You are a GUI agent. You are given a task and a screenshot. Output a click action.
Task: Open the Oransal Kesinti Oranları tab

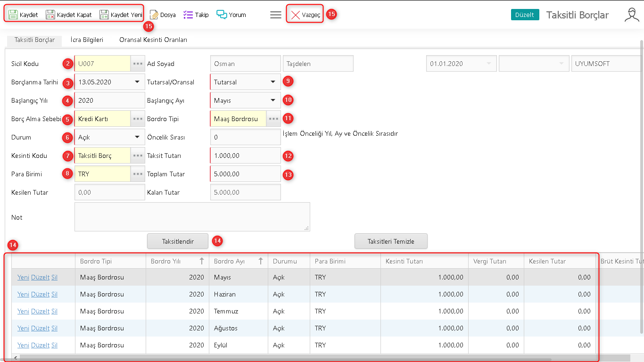click(153, 40)
